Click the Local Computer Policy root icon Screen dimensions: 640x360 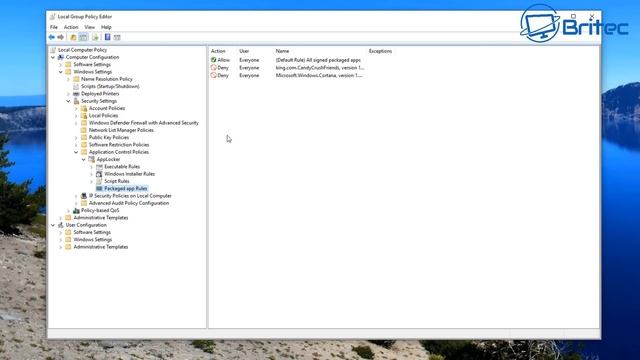coord(53,50)
